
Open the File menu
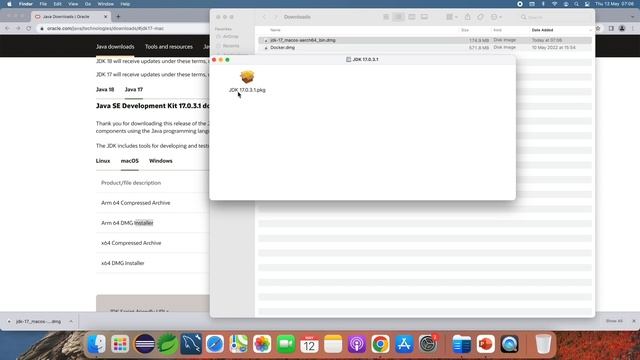(43, 4)
